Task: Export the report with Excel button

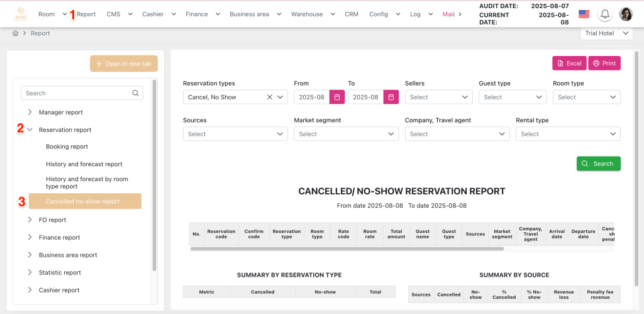Action: pyautogui.click(x=569, y=64)
